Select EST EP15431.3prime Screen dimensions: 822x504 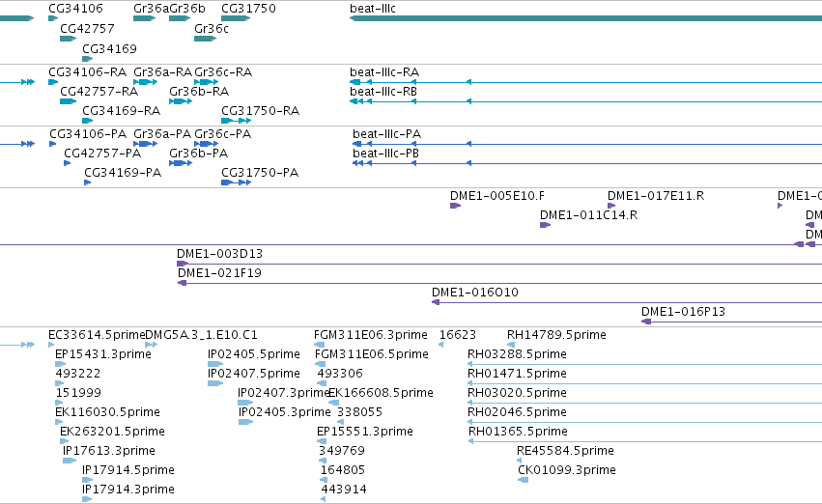[60, 364]
